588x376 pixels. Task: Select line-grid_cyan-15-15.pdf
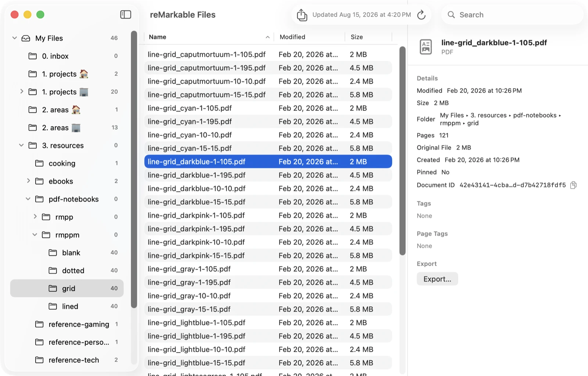(268, 148)
